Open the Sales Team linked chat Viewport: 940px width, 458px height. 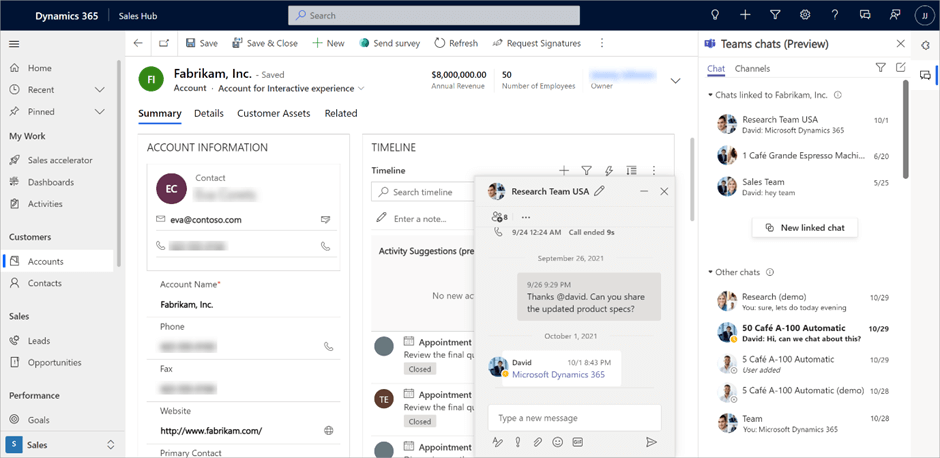click(805, 186)
